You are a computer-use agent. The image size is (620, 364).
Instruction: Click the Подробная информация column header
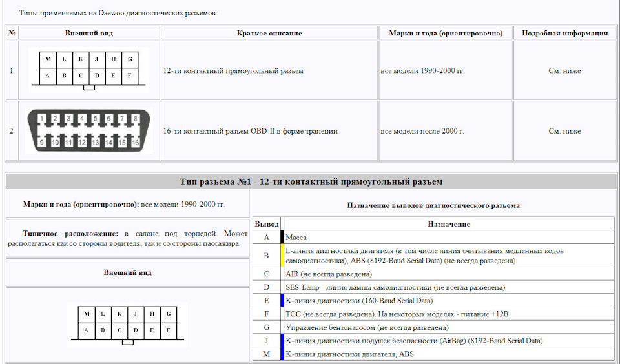(564, 33)
